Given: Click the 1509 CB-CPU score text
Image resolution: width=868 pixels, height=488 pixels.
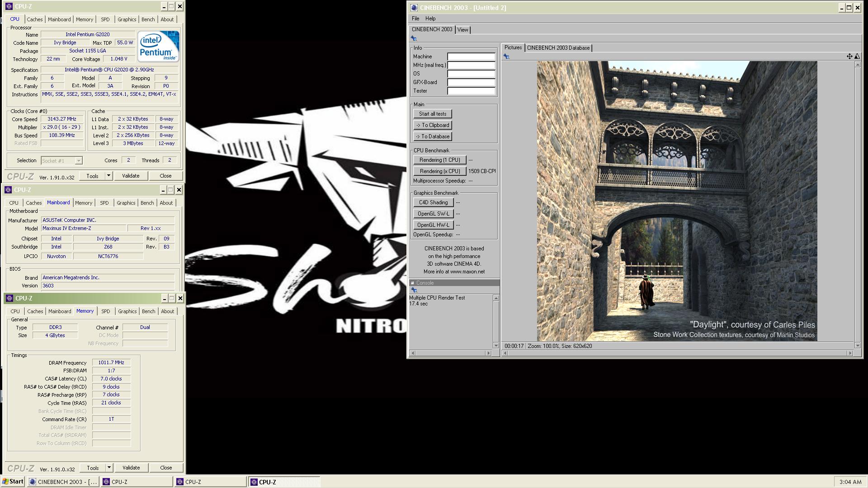Looking at the screenshot, I should 482,171.
